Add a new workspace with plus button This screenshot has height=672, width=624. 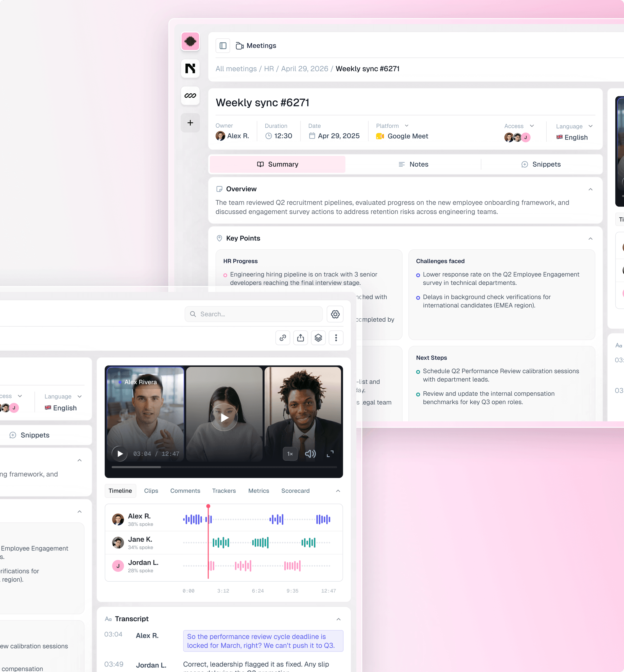coord(190,123)
